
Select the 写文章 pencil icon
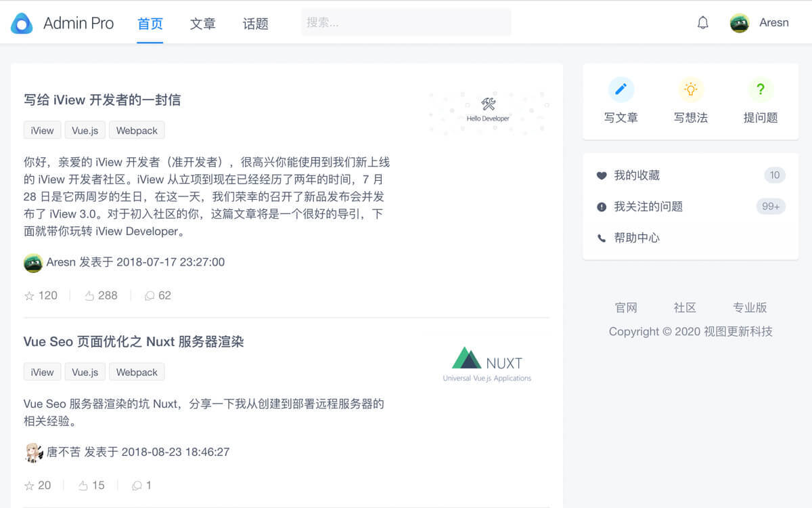click(621, 89)
